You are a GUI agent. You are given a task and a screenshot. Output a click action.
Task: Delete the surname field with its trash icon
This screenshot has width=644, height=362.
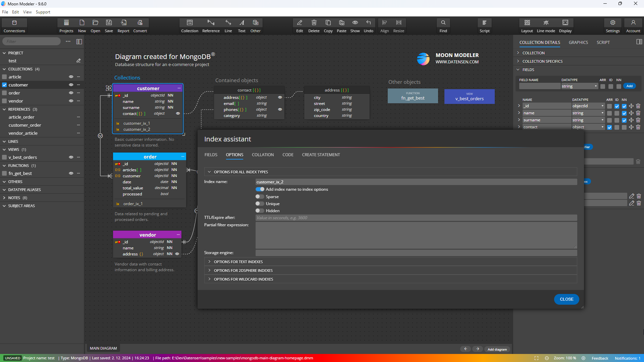pos(638,120)
